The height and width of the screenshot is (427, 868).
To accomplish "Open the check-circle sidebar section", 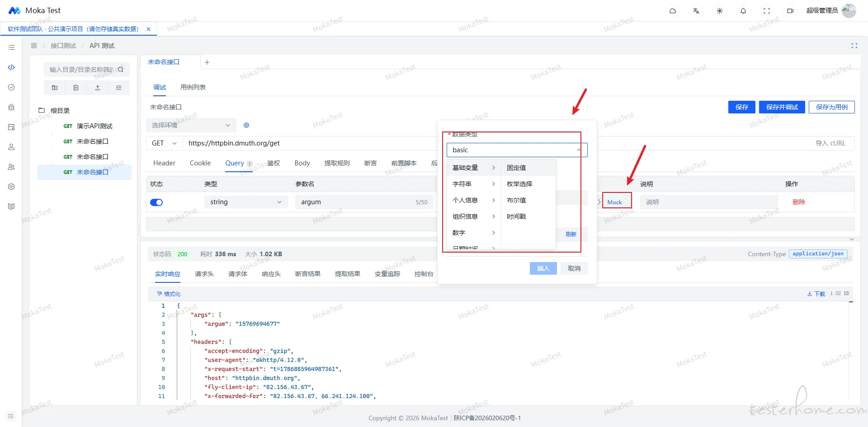I will (x=11, y=87).
